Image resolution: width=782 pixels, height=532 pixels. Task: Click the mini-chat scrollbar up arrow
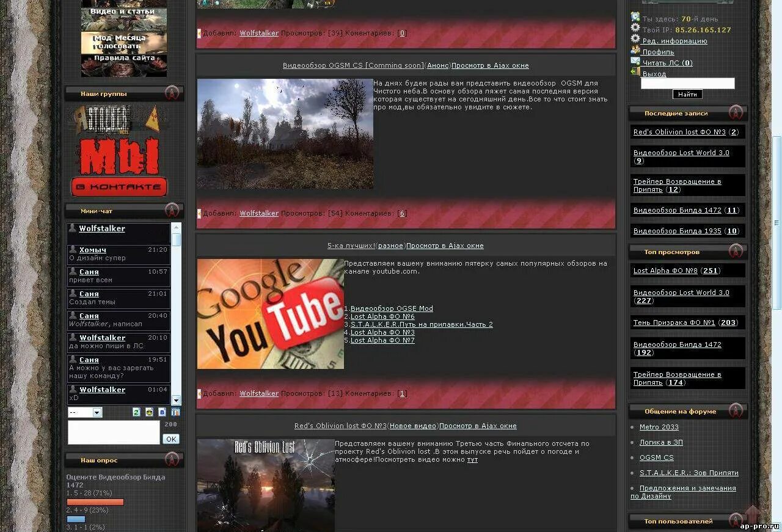(x=176, y=227)
